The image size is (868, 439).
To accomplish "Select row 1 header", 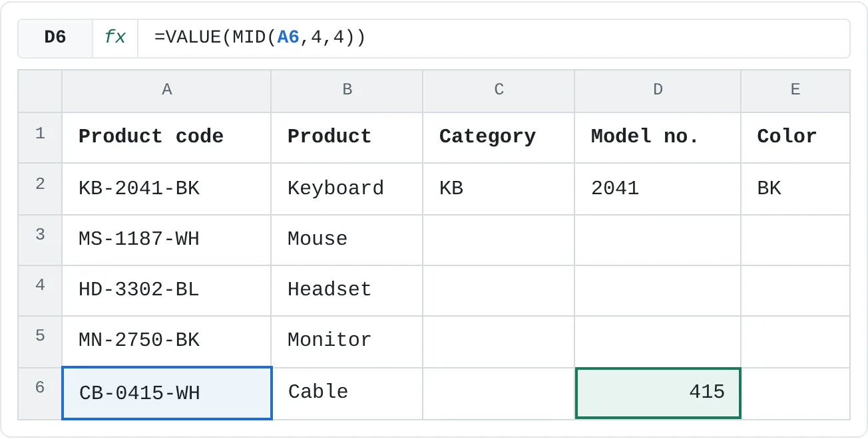I will pos(40,137).
